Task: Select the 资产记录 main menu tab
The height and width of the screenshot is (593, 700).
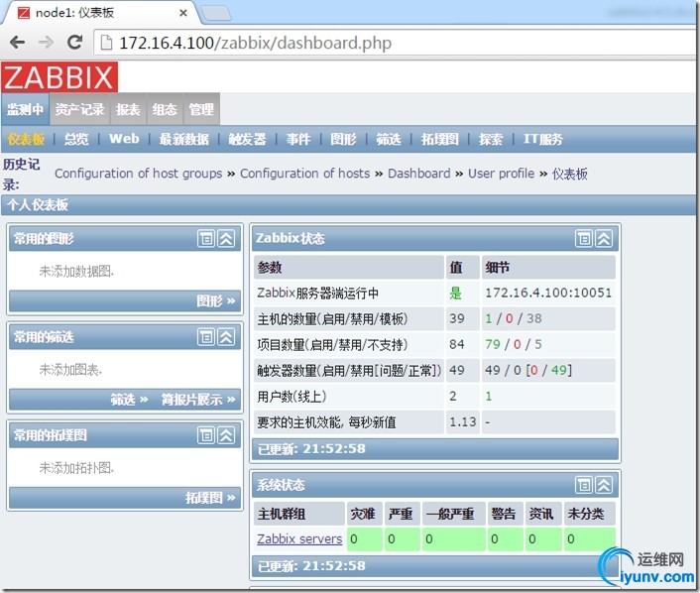Action: [79, 109]
